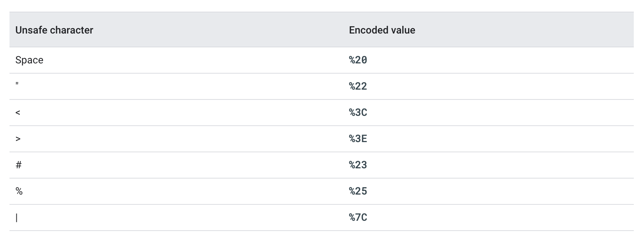Select the hash symbol character cell
The width and height of the screenshot is (644, 239).
(x=19, y=165)
